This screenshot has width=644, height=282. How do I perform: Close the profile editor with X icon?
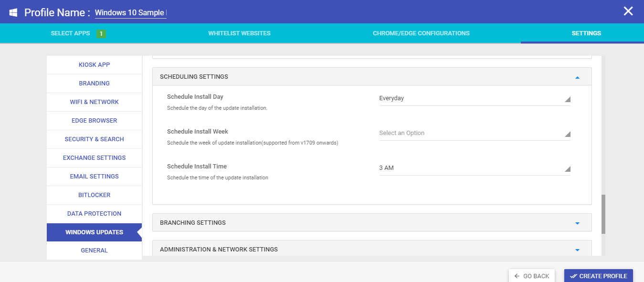[x=628, y=11]
